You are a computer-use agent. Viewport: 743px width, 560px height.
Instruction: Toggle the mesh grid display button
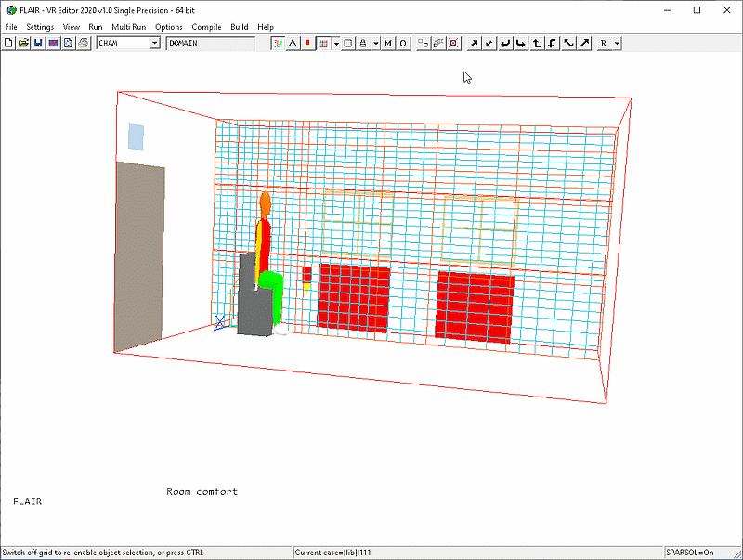(x=323, y=43)
